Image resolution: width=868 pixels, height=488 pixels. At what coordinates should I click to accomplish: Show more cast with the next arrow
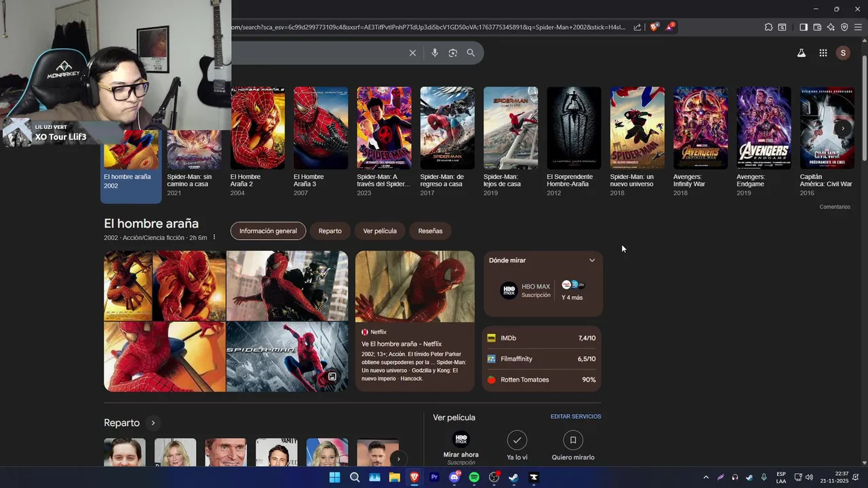[x=399, y=459]
